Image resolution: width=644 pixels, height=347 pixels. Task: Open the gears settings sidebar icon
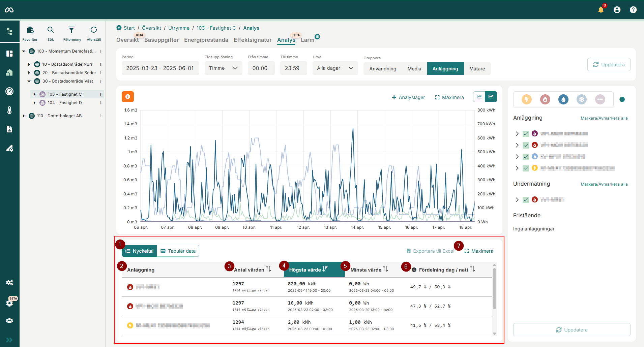click(9, 283)
